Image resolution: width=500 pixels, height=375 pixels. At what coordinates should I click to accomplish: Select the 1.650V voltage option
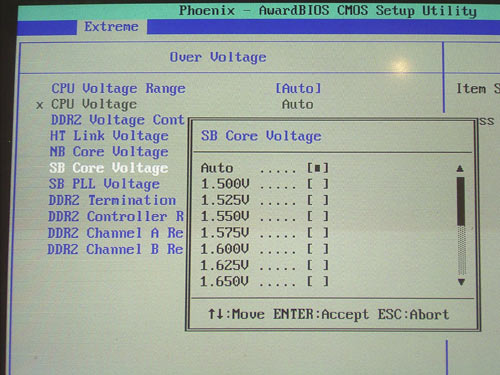tap(265, 282)
